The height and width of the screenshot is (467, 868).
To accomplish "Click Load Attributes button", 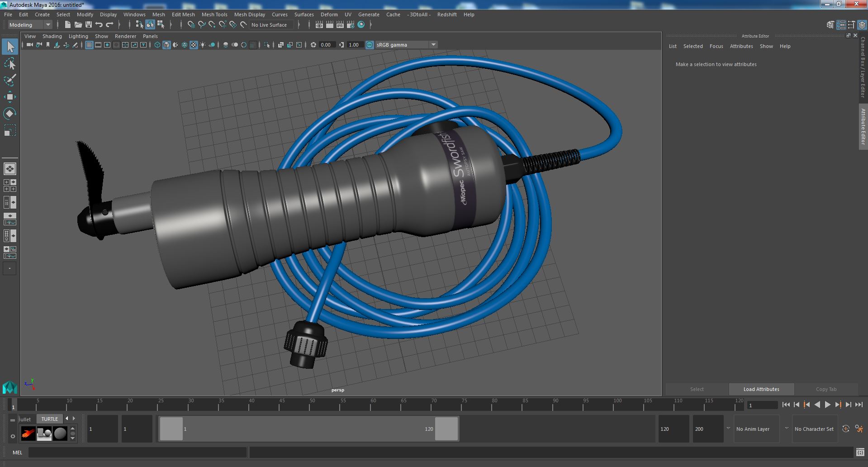I will click(761, 389).
